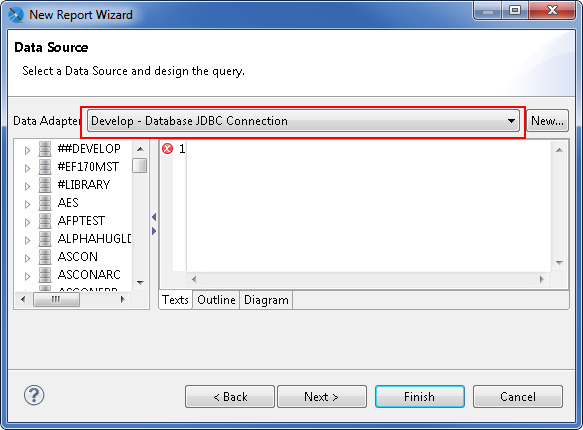
Task: Select the ##DEVELOP schema database icon
Action: [45, 149]
